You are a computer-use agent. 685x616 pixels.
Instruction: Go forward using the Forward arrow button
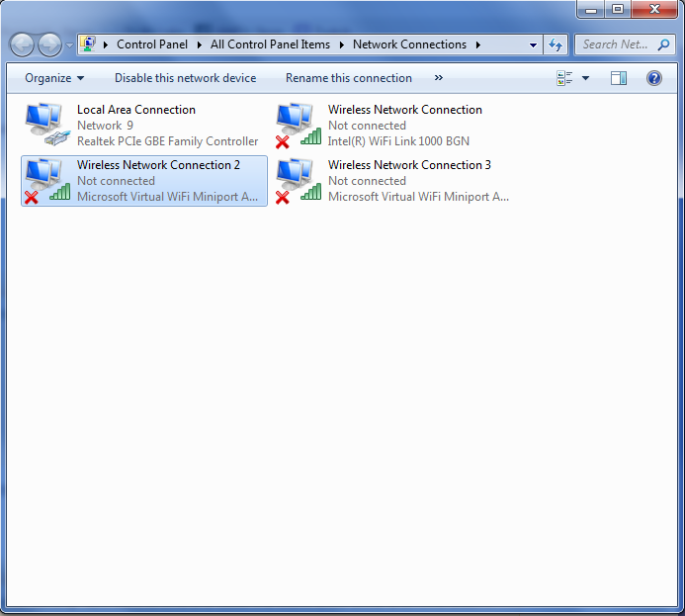(x=49, y=44)
